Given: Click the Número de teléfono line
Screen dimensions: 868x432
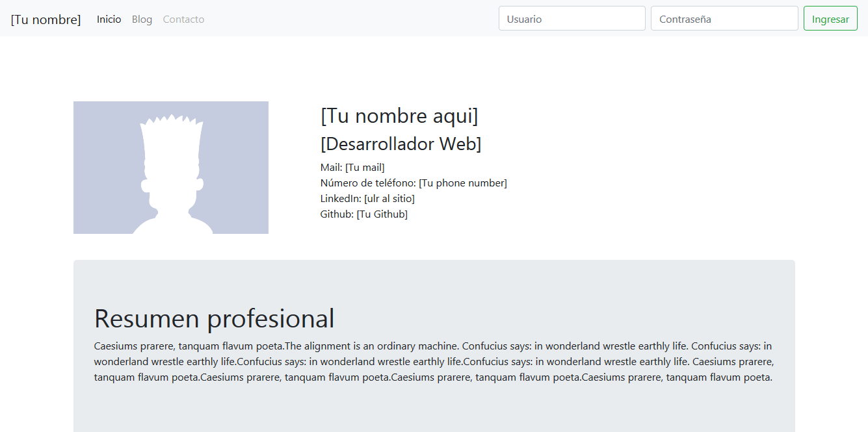Looking at the screenshot, I should [x=414, y=183].
